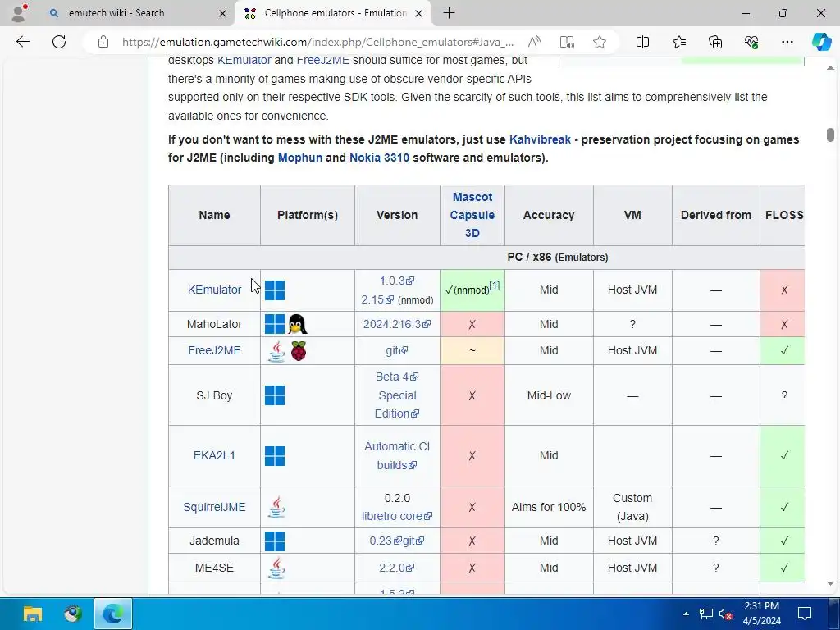Close the Cellphone emulators tab

point(419,13)
